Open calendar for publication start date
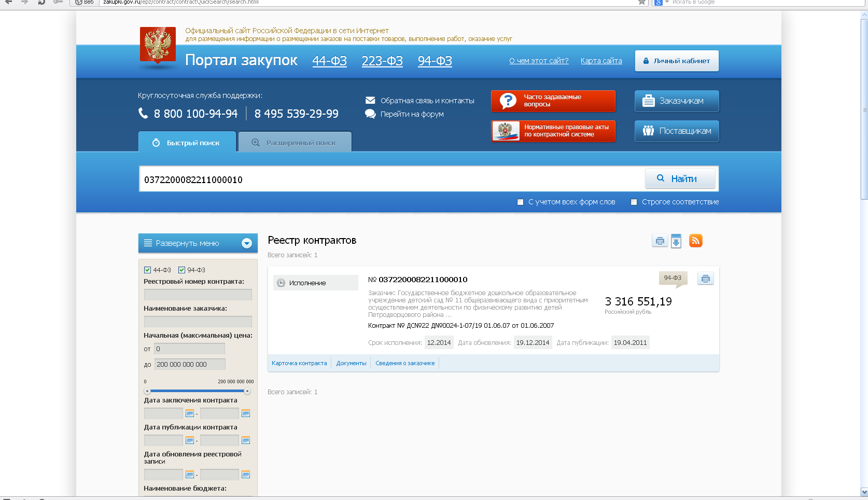This screenshot has width=868, height=500. (190, 440)
